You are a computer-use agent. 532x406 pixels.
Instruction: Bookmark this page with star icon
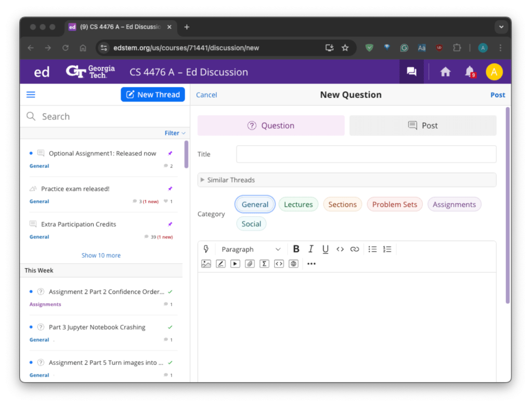click(x=345, y=48)
